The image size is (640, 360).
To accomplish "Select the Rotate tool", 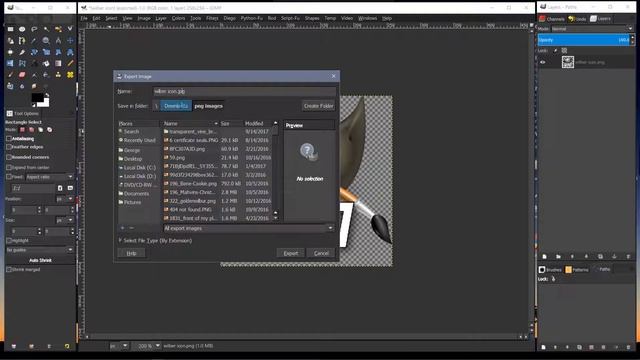I will pyautogui.click(x=34, y=52).
